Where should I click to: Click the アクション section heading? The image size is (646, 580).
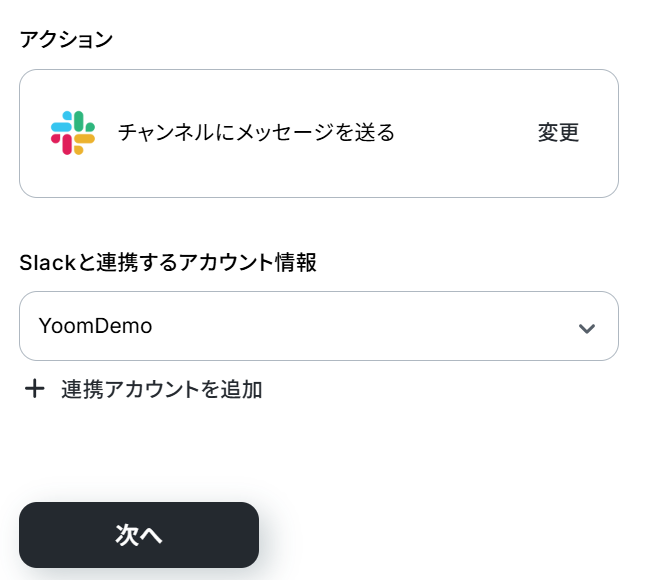point(66,39)
